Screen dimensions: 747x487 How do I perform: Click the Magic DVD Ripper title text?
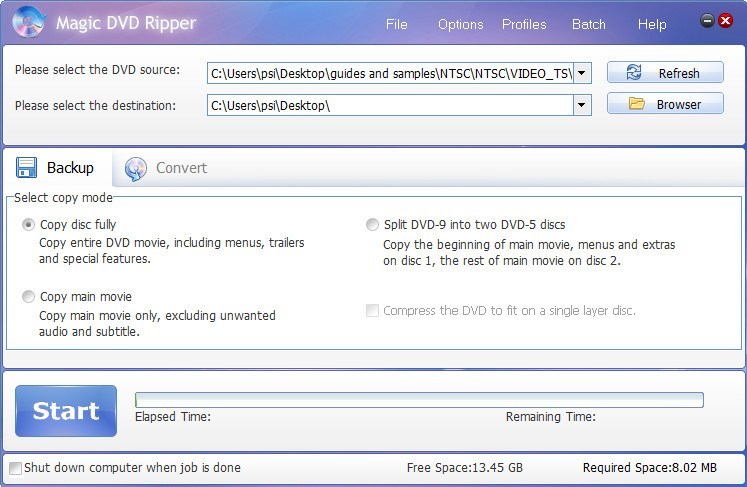pos(126,23)
